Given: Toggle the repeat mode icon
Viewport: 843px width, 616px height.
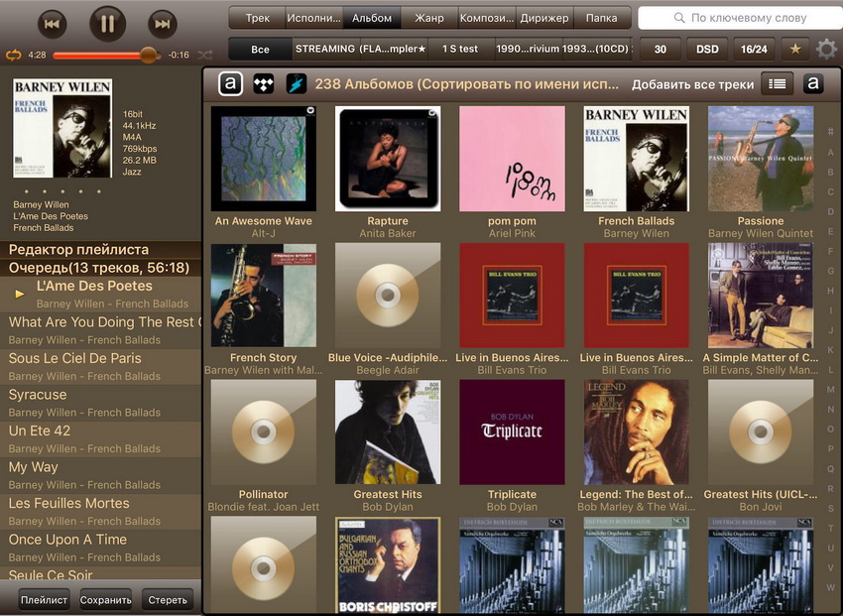Looking at the screenshot, I should [14, 55].
